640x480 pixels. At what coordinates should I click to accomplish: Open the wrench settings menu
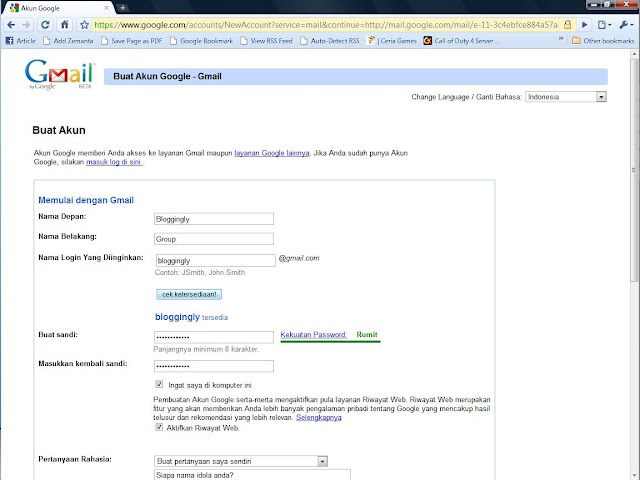(x=626, y=25)
